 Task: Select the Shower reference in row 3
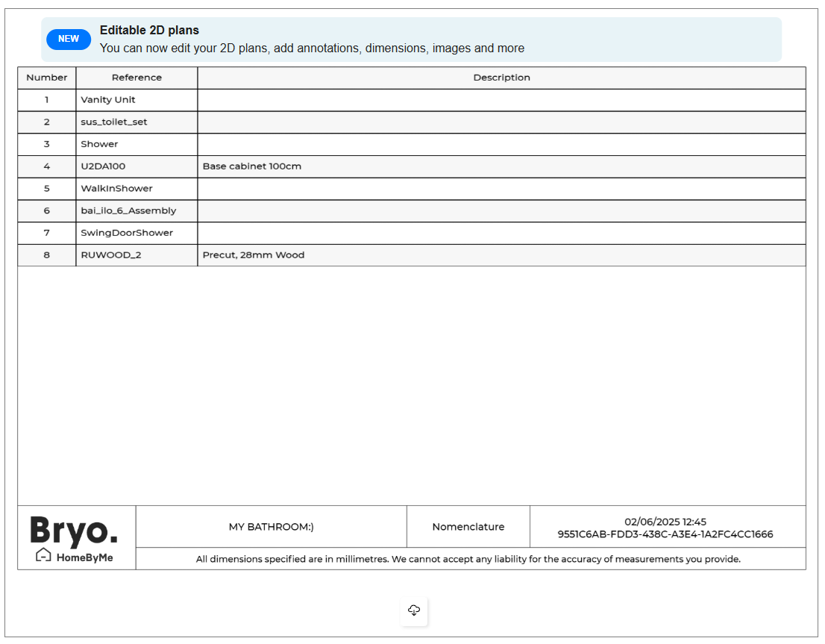(100, 144)
